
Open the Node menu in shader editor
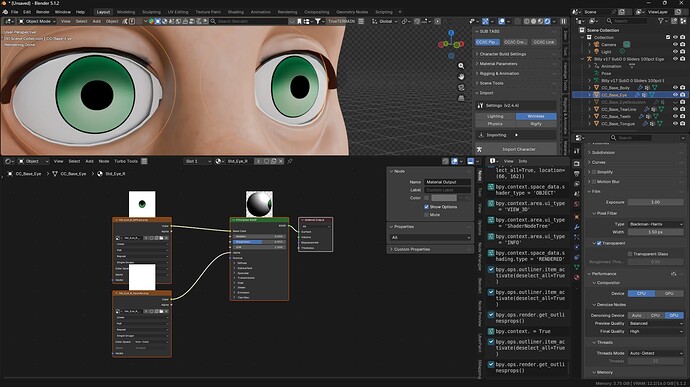[104, 162]
